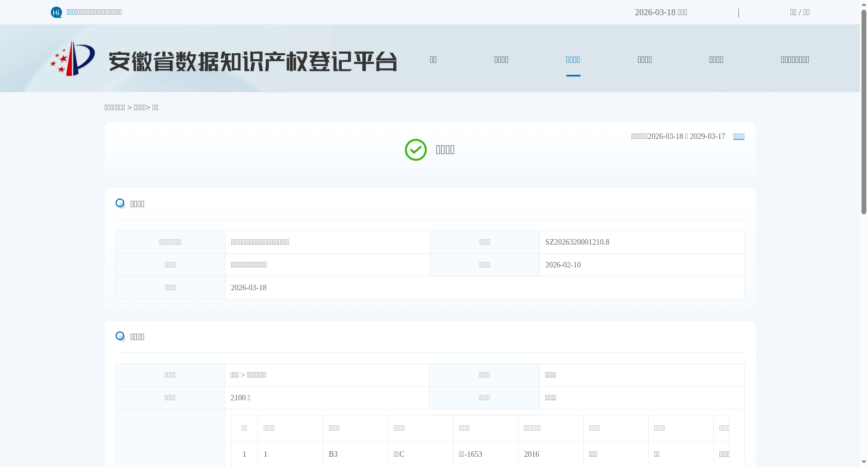Click the scrollbar down arrow
Image resolution: width=868 pixels, height=467 pixels.
864,462
